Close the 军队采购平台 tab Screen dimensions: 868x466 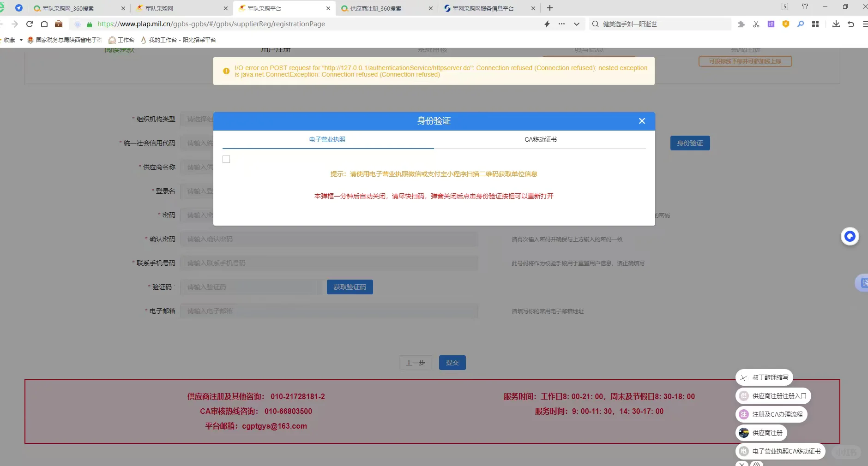[328, 8]
